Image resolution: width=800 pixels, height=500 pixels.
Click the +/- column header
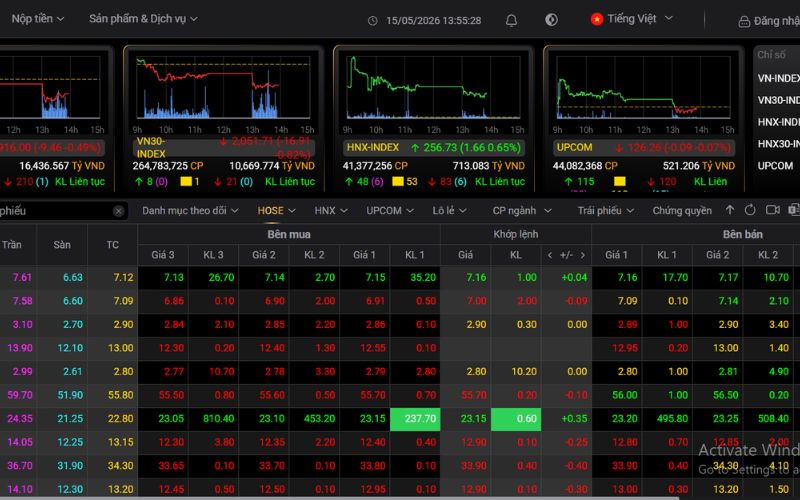click(x=566, y=255)
